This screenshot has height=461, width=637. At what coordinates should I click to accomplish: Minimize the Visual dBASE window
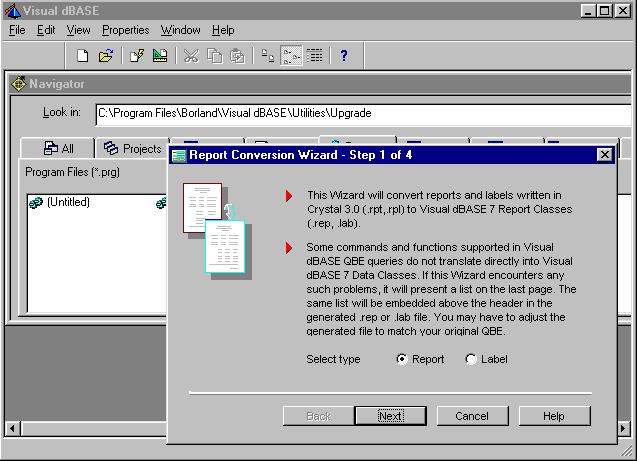pos(588,10)
